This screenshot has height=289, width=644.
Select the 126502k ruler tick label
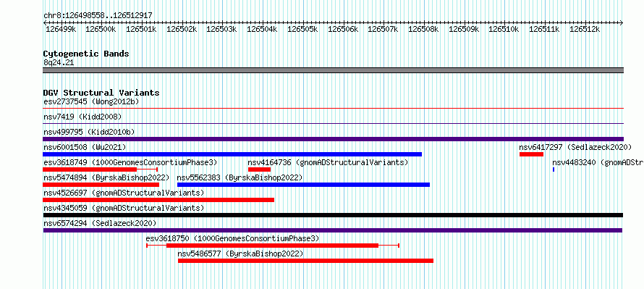pyautogui.click(x=181, y=29)
